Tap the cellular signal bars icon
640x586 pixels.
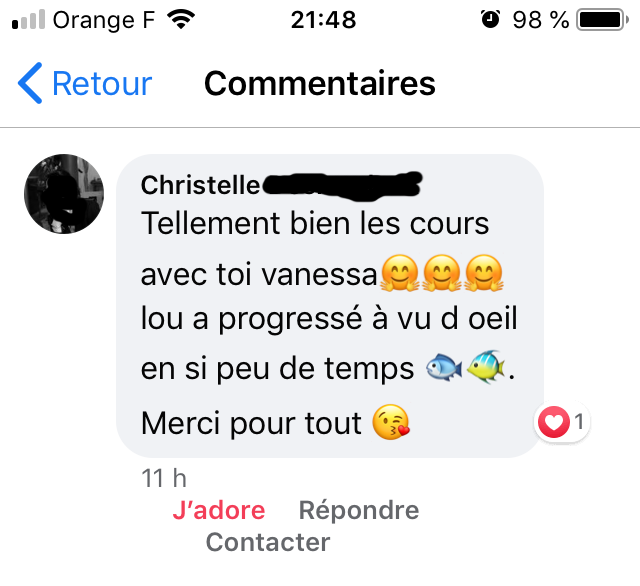point(28,20)
